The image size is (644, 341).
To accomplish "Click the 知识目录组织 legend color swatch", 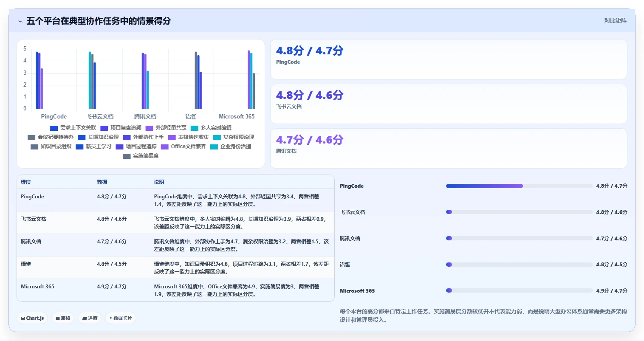I will pos(34,147).
